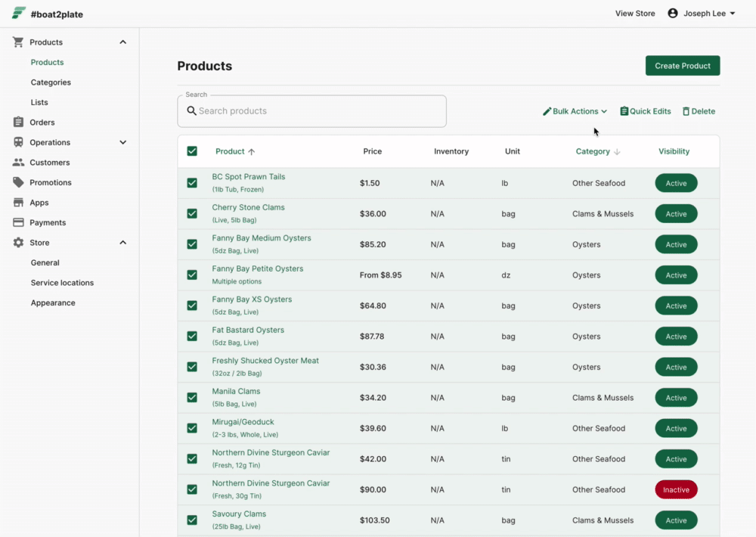Viewport: 756px width, 537px height.
Task: Uncheck the Cherry Stone Clams checkbox
Action: (192, 213)
